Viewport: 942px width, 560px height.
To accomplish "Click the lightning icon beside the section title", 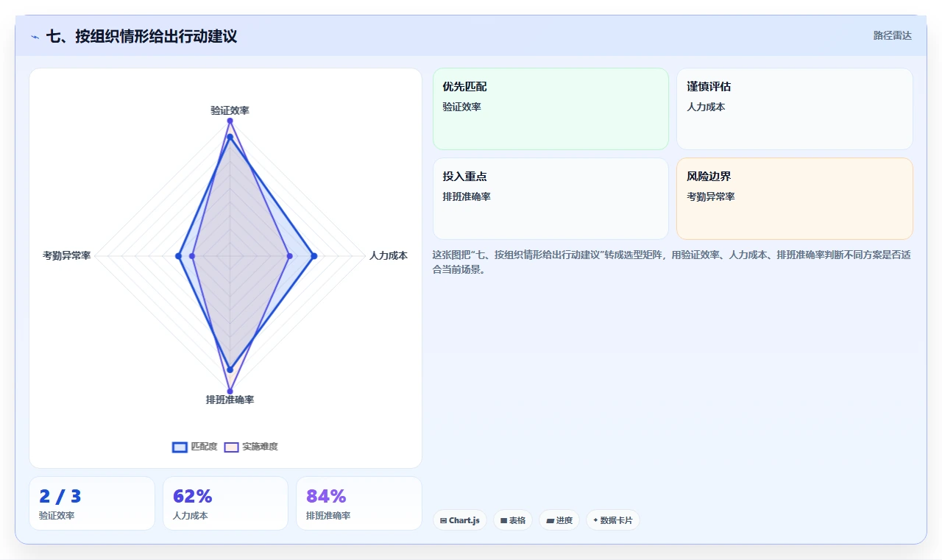I will tap(35, 36).
